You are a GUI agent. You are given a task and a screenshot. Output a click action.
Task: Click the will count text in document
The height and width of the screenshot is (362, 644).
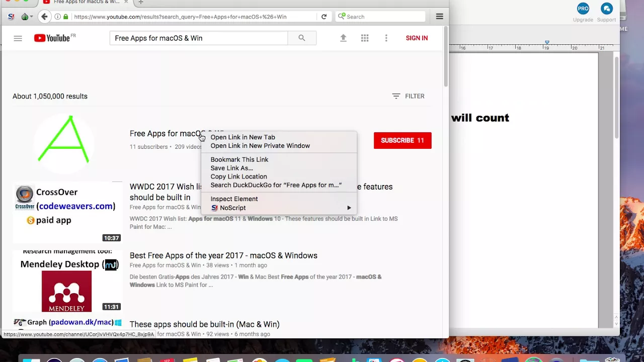480,118
